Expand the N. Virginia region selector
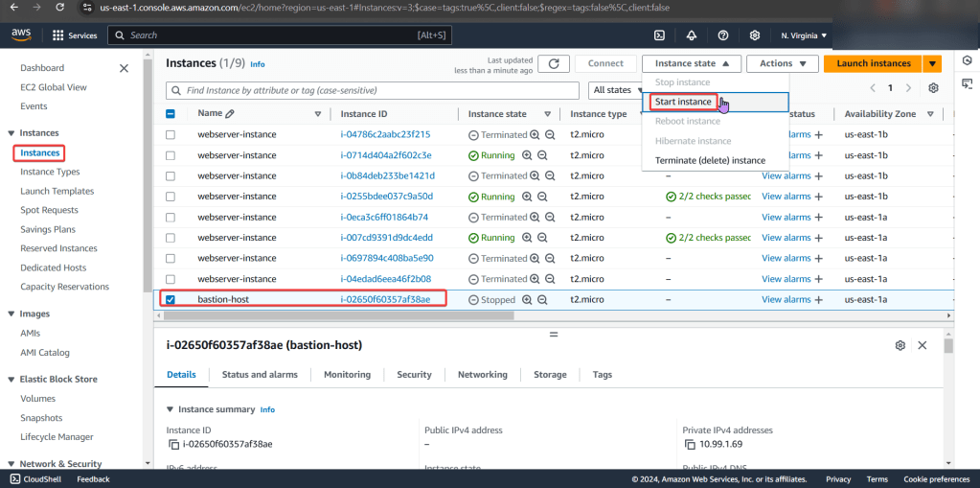The width and height of the screenshot is (980, 488). [803, 35]
